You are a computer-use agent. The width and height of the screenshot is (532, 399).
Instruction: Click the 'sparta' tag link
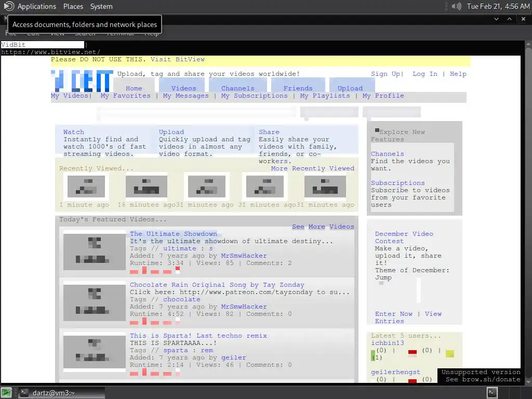(176, 350)
